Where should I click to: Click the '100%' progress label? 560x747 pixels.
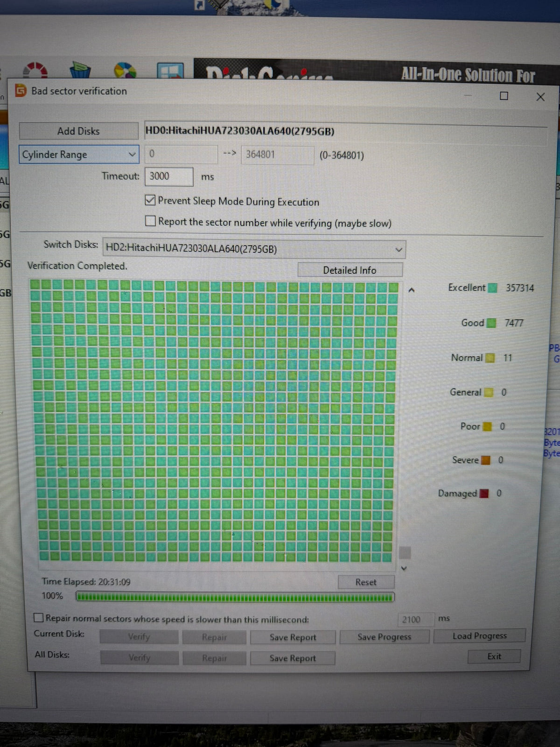coord(52,595)
